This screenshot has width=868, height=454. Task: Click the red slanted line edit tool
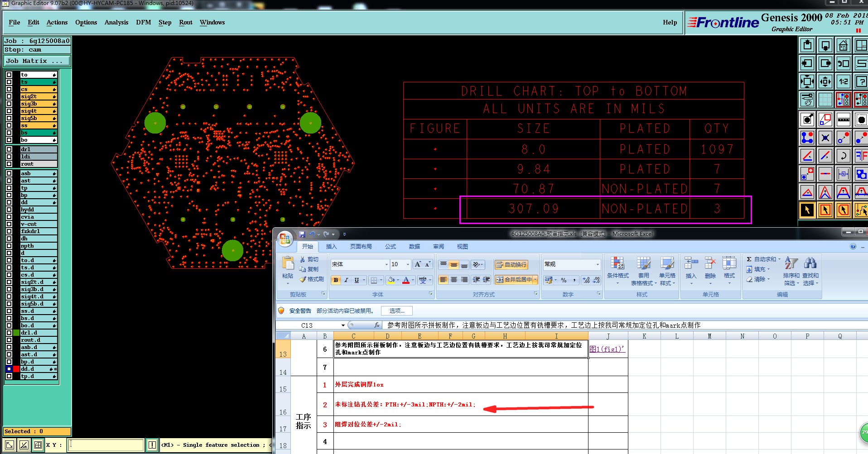[807, 156]
